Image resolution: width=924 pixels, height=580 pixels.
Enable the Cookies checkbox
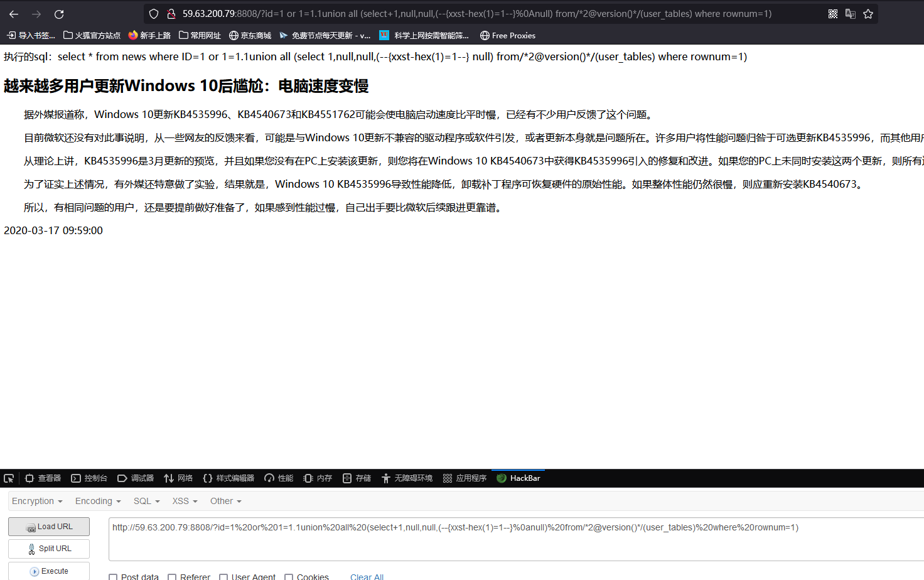point(289,577)
